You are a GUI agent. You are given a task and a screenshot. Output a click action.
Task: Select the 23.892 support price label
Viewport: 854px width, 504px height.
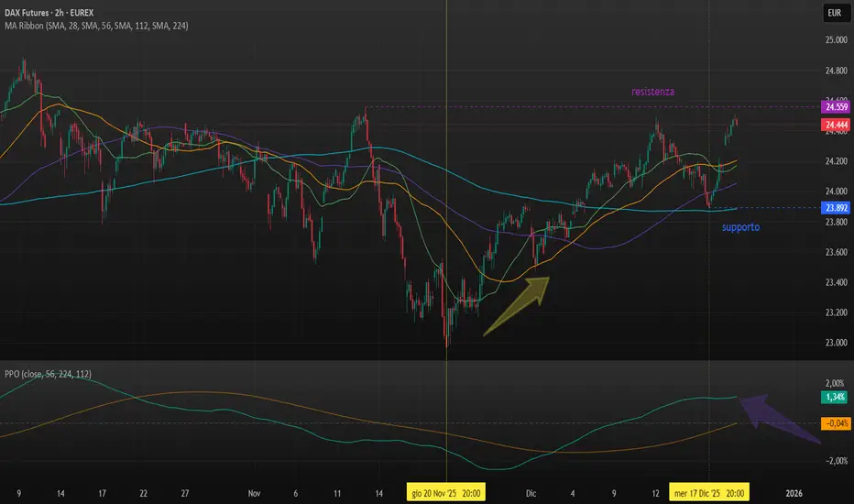[x=836, y=208]
